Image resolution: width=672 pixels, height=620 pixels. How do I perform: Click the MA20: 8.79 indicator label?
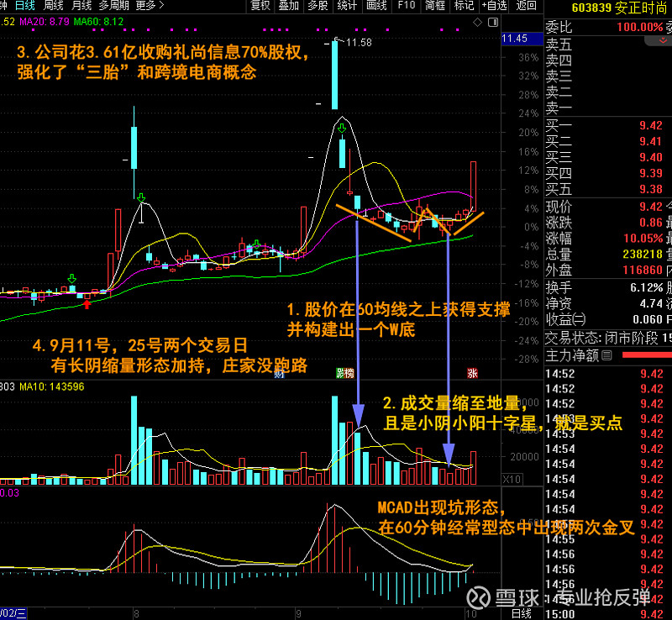(45, 22)
